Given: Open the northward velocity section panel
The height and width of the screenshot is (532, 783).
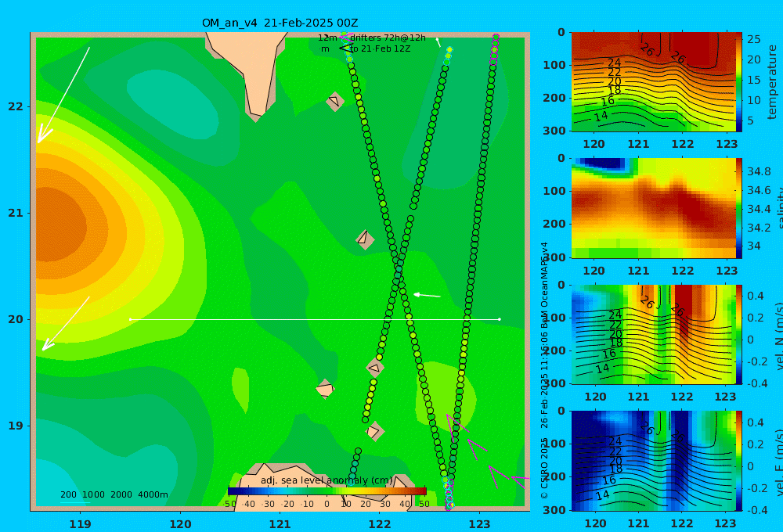Looking at the screenshot, I should point(654,334).
